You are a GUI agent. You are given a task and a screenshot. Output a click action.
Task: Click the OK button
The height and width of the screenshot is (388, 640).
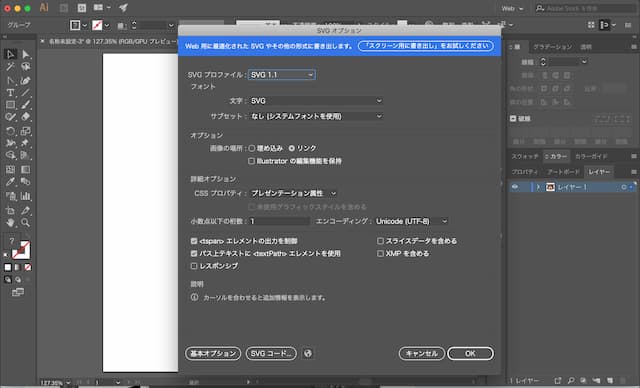click(x=471, y=353)
